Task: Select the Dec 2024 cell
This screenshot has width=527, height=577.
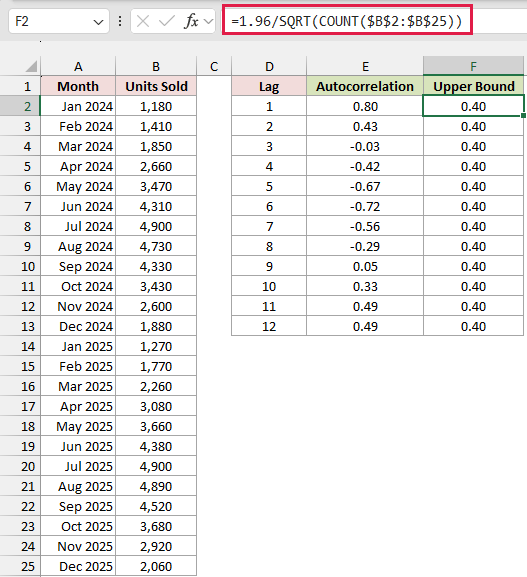Action: pyautogui.click(x=78, y=326)
